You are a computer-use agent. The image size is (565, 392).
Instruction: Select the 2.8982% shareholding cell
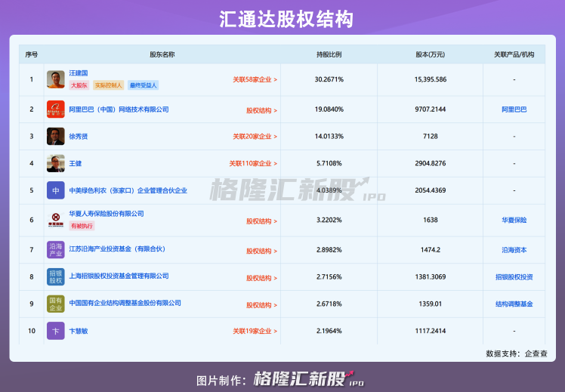(329, 250)
